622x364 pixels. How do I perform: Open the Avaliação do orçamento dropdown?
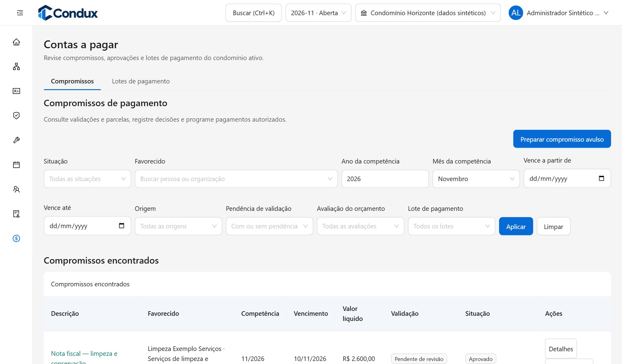point(361,226)
